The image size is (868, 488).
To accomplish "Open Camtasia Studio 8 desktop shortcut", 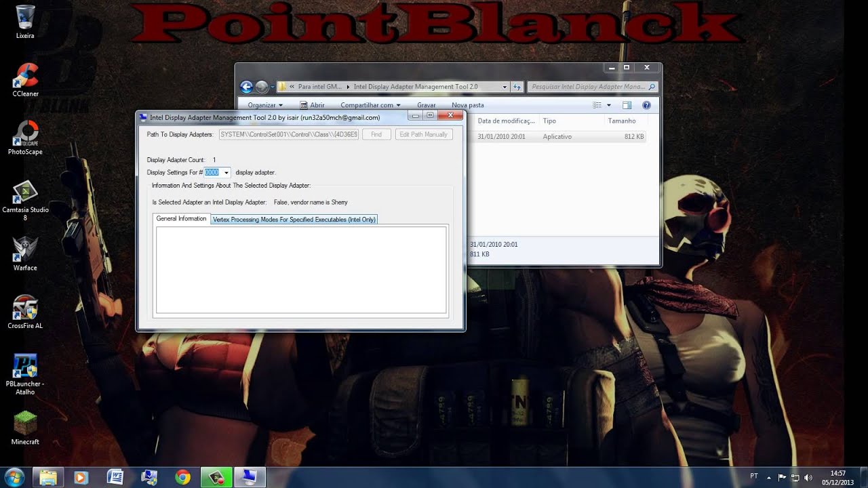I will tap(25, 200).
